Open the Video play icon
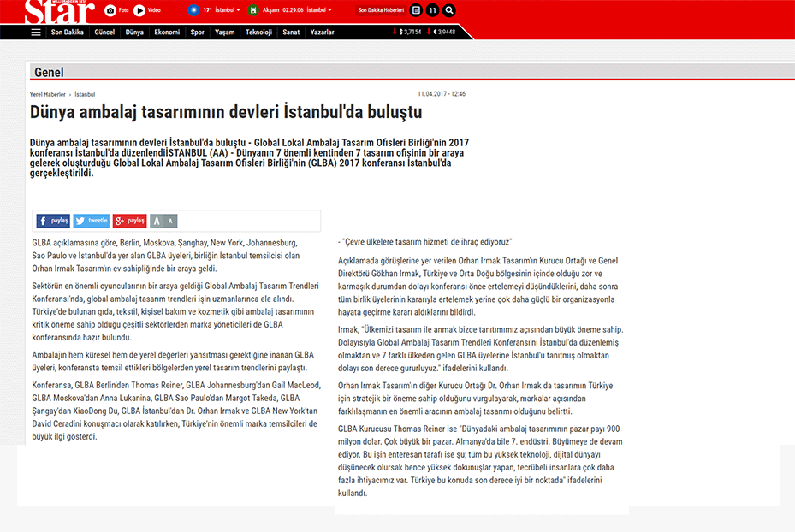The height and width of the screenshot is (532, 795). click(x=139, y=10)
